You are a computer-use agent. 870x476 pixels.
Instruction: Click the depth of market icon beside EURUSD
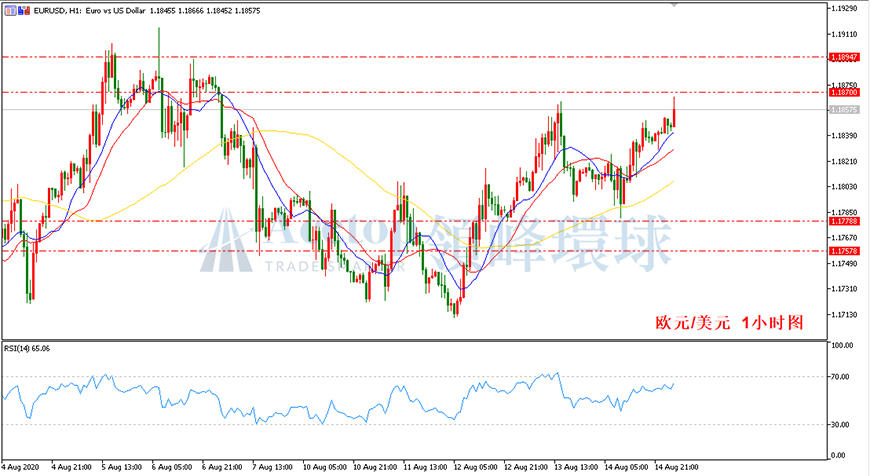tap(24, 11)
